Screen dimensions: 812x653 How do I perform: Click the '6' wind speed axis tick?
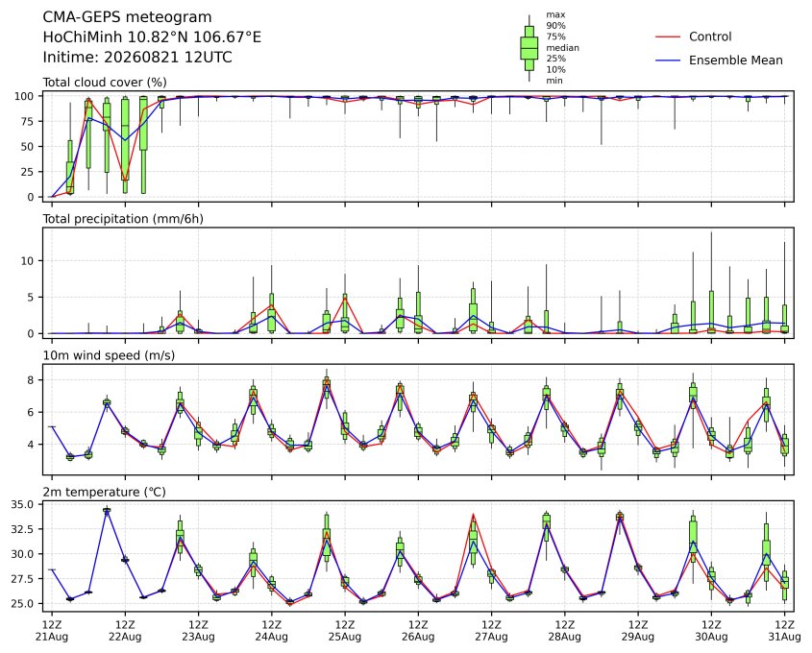click(31, 412)
